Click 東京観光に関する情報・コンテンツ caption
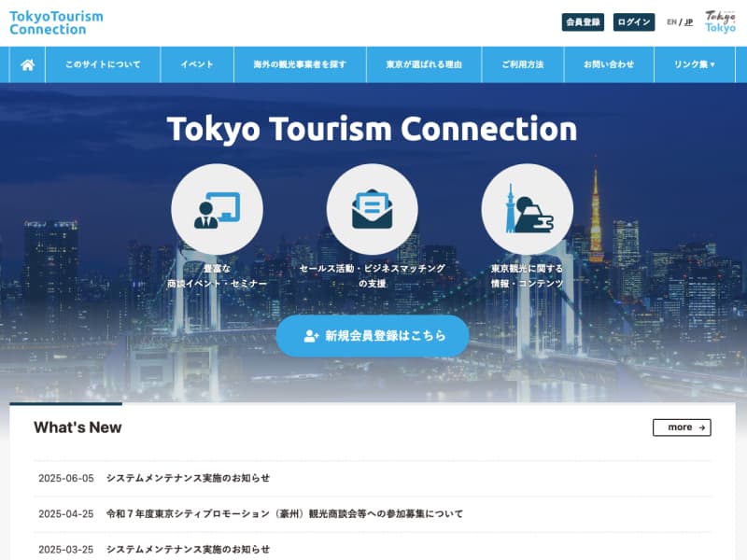The height and width of the screenshot is (560, 747). click(528, 276)
